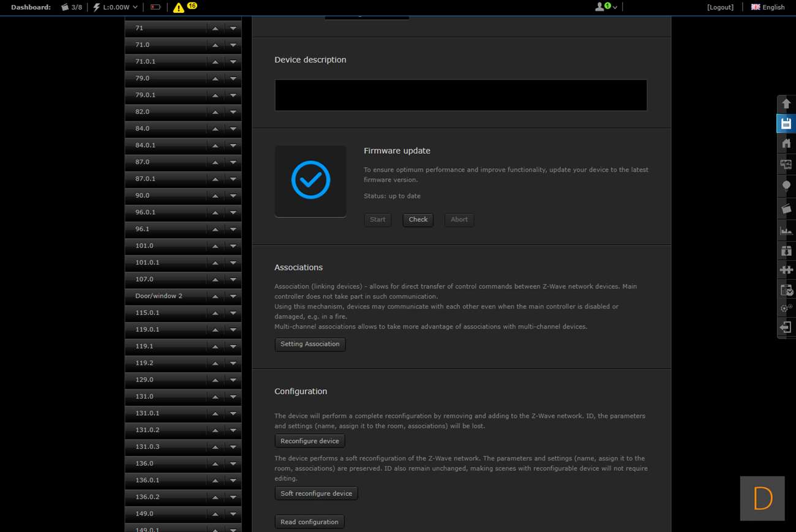796x532 pixels.
Task: Open the house icon in the right sidebar
Action: tap(786, 144)
